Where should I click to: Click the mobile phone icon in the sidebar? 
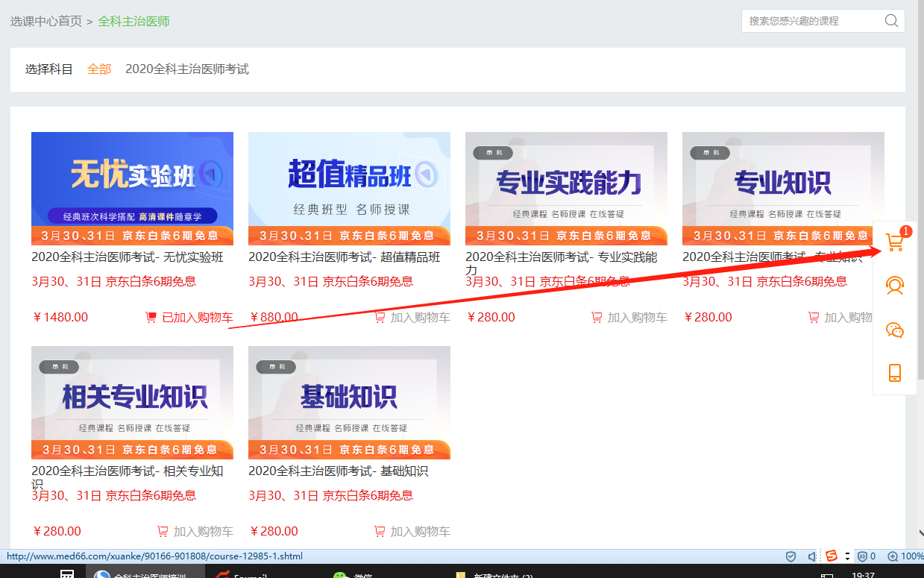click(x=894, y=373)
